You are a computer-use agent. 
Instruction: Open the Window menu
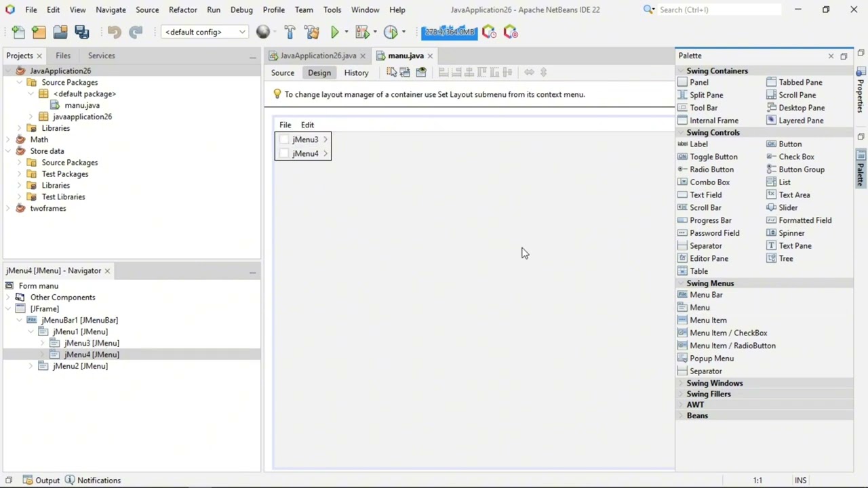(x=365, y=9)
